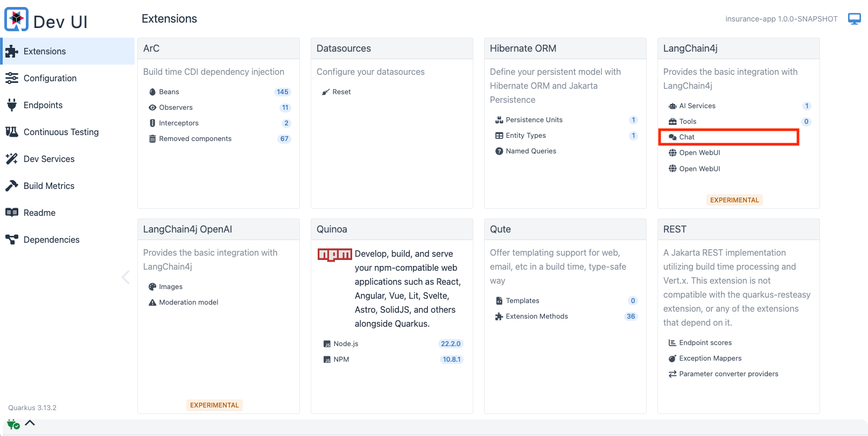868x436 pixels.
Task: Expand the bottom footer panel with chevron
Action: click(x=30, y=423)
